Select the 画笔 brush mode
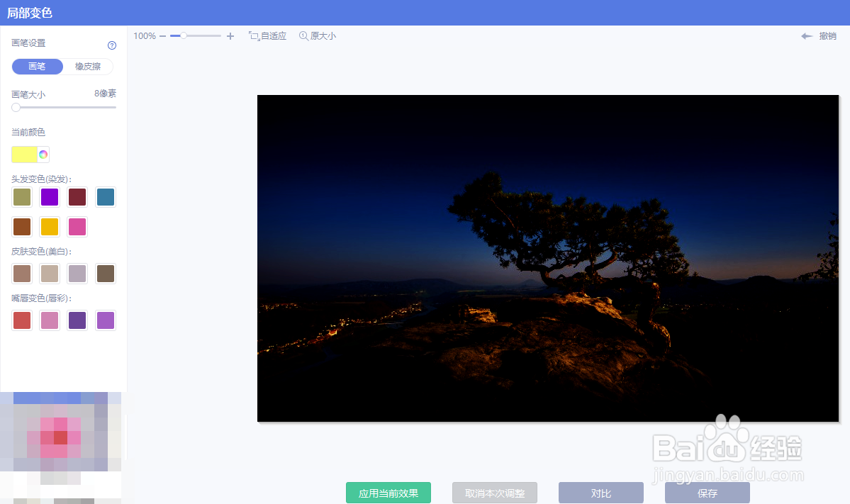The image size is (850, 504). pyautogui.click(x=37, y=66)
